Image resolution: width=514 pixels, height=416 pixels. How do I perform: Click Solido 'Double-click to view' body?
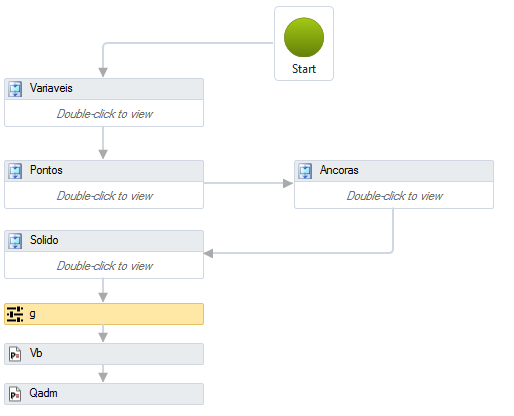pos(104,265)
